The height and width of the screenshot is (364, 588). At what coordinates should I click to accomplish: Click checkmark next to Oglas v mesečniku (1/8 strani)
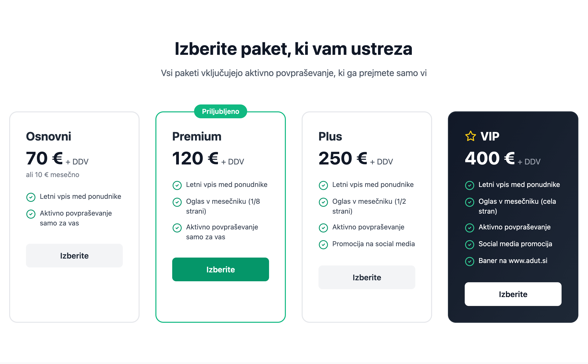tap(177, 202)
